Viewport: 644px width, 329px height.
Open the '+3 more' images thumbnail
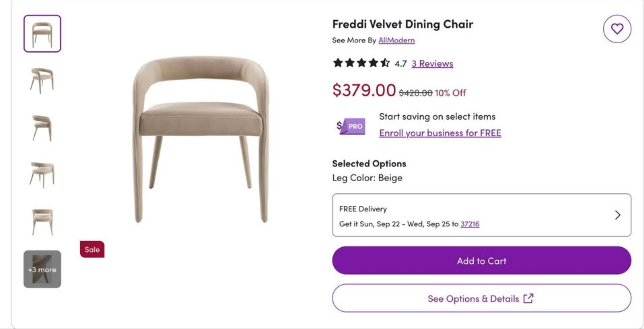coord(42,269)
